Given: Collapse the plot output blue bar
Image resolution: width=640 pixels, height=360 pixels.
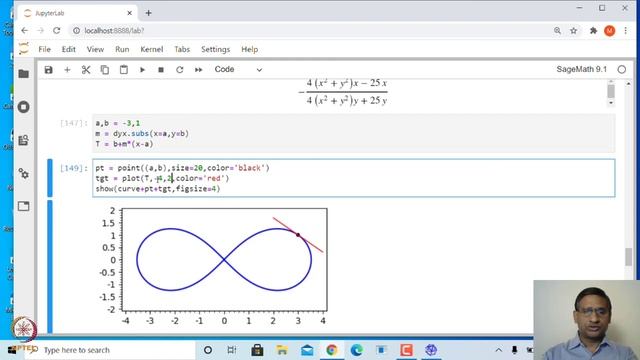Looking at the screenshot, I should coord(50,267).
